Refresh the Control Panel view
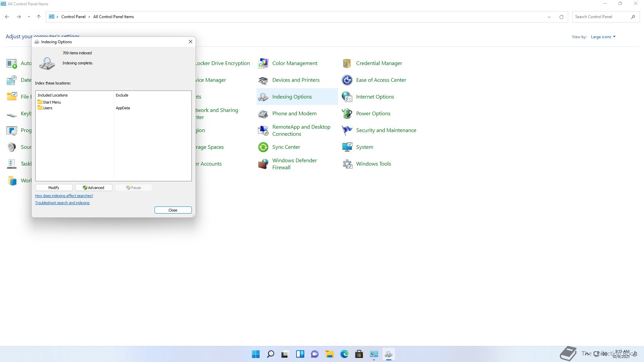 [561, 17]
